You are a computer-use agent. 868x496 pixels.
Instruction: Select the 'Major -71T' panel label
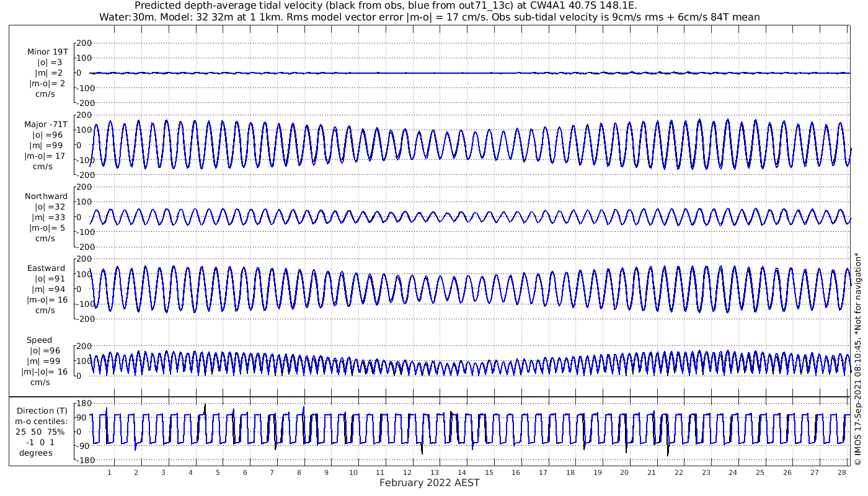click(46, 125)
